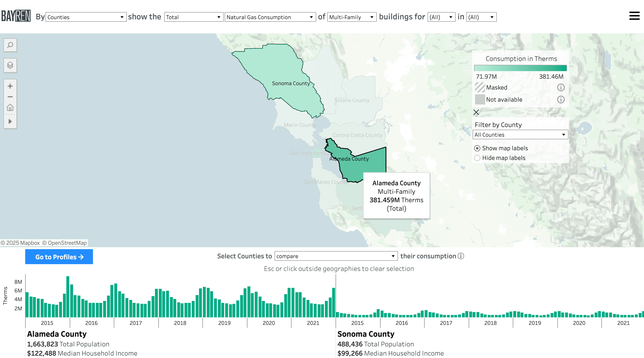Click the Filter by County heading

click(x=498, y=125)
